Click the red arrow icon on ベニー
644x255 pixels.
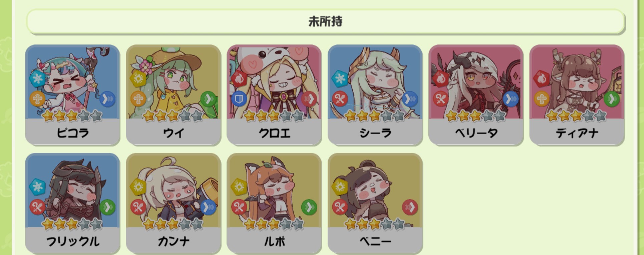point(410,207)
